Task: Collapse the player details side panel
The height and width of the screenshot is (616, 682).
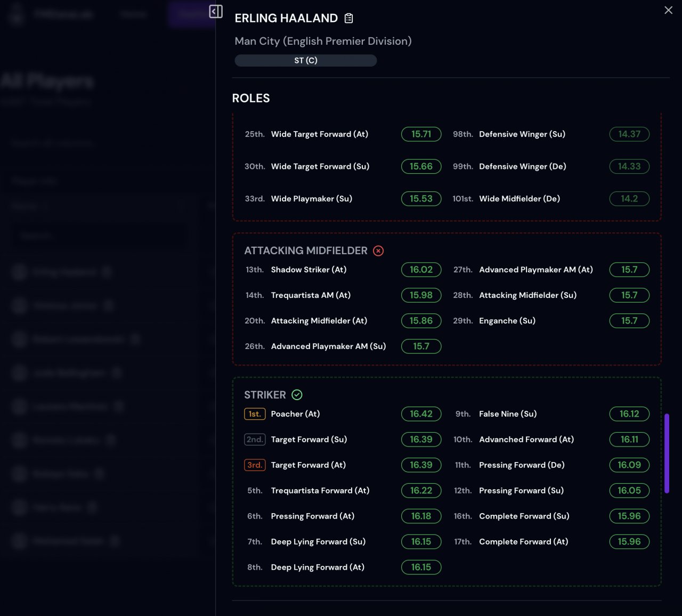Action: [216, 11]
